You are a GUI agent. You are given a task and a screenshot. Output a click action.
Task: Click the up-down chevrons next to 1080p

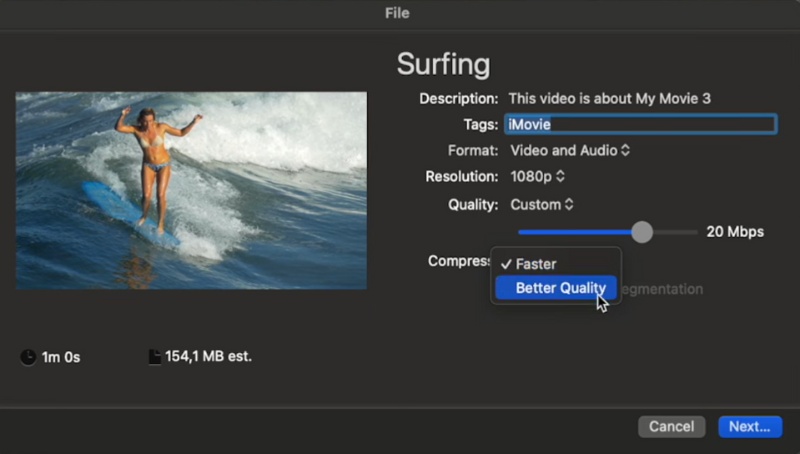(x=560, y=177)
